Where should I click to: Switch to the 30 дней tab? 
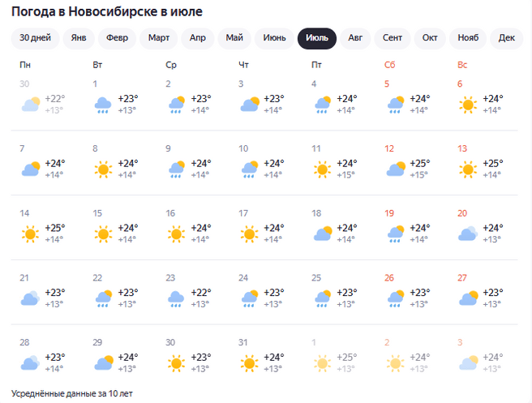click(x=35, y=38)
